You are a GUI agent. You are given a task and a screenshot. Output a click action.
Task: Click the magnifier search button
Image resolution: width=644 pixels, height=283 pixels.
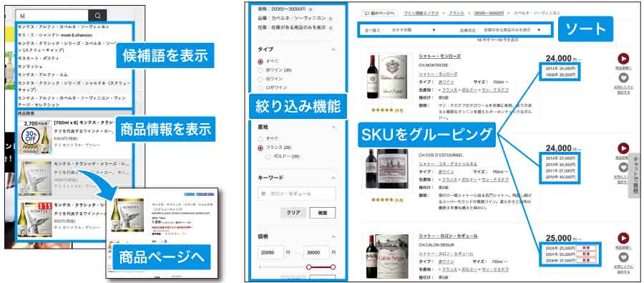coord(97,16)
